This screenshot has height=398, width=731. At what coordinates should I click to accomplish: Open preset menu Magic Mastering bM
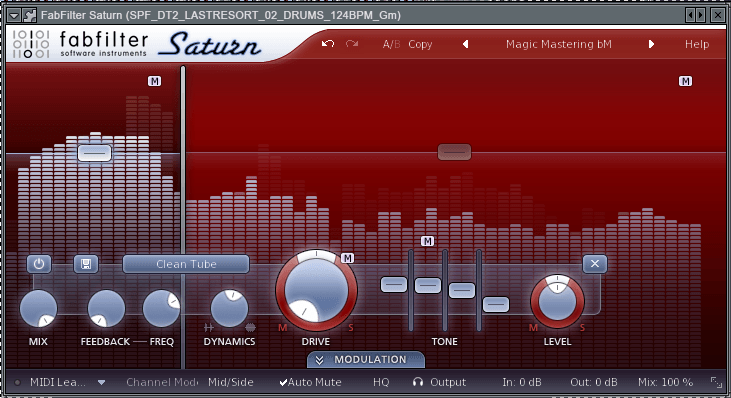[559, 44]
